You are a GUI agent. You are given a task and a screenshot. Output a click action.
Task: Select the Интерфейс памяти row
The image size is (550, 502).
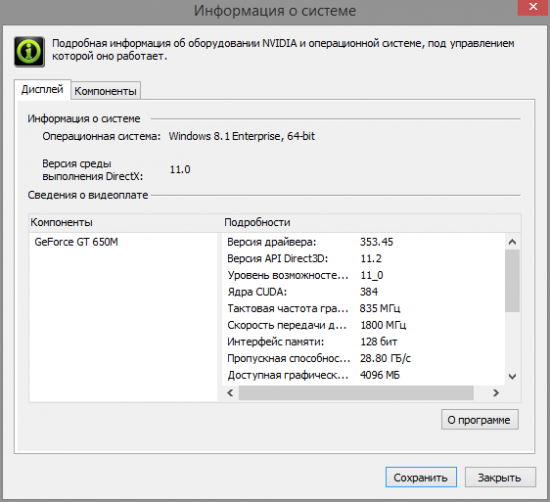[x=364, y=342]
